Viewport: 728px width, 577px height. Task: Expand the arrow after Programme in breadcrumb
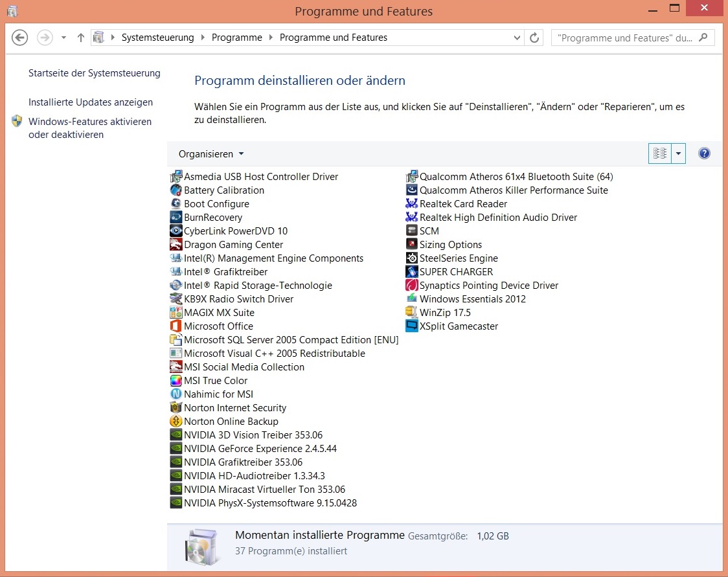271,38
